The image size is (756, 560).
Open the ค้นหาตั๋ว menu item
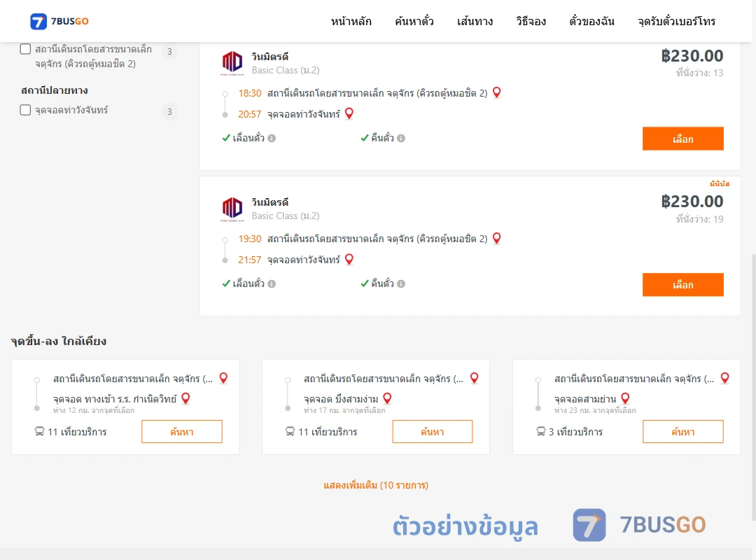414,21
